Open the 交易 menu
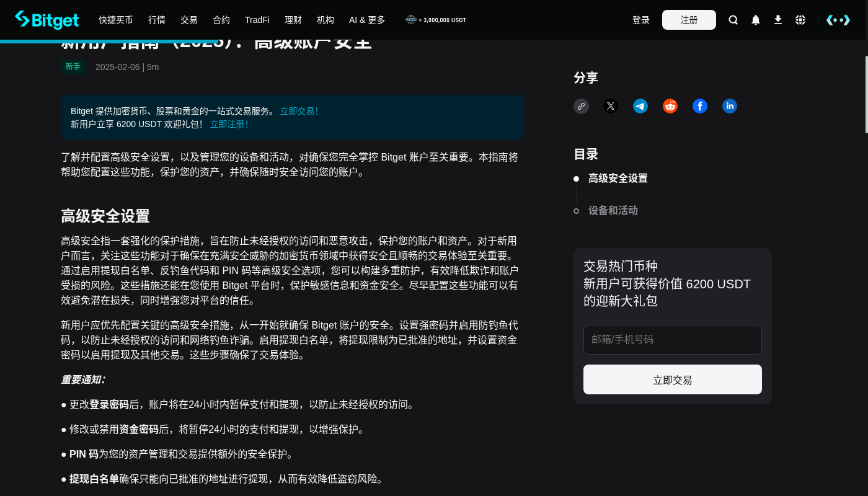 [x=189, y=20]
